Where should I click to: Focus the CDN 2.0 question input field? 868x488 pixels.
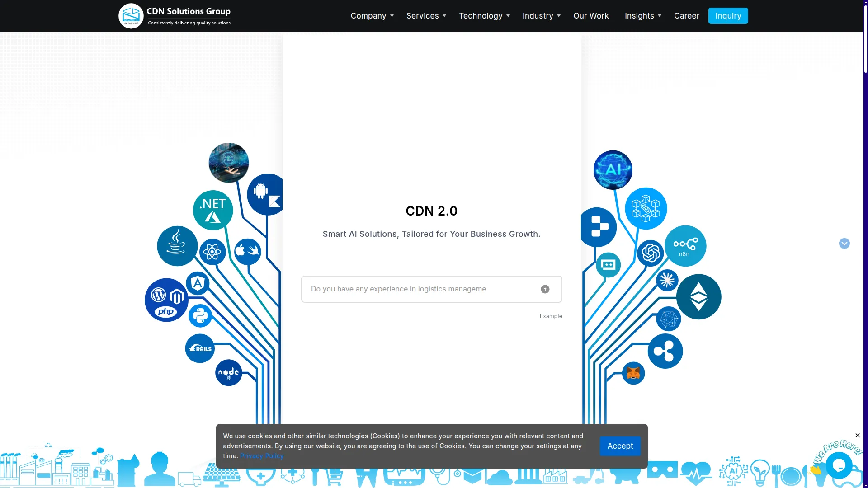[x=432, y=289]
